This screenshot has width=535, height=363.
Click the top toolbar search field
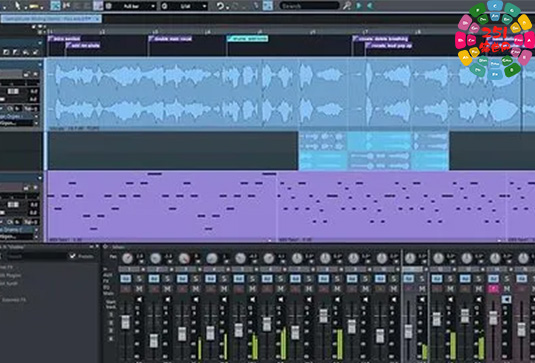coord(309,5)
